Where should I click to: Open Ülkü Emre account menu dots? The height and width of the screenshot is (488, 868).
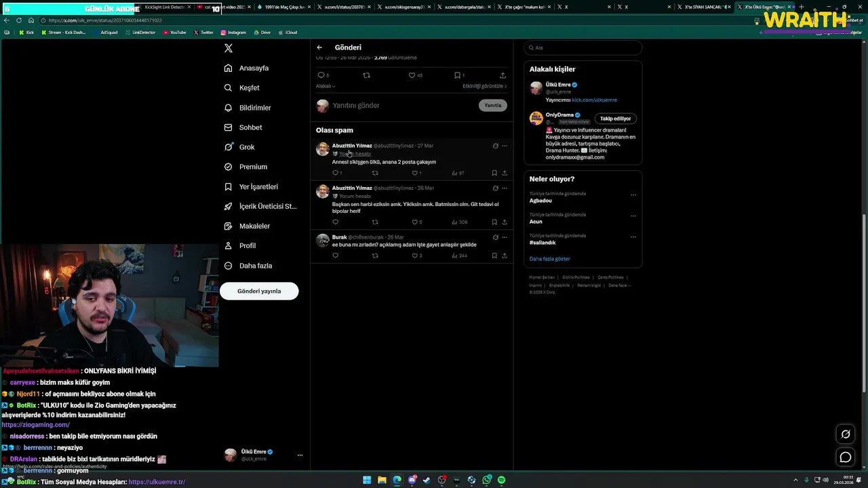pyautogui.click(x=300, y=455)
